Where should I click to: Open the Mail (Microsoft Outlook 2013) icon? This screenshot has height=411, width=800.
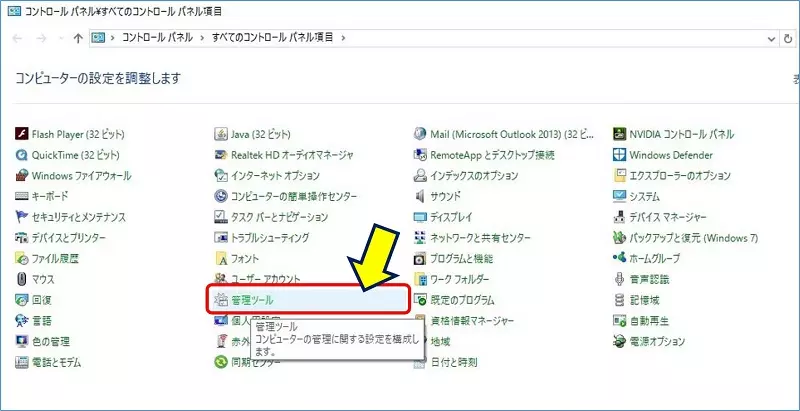click(x=419, y=134)
